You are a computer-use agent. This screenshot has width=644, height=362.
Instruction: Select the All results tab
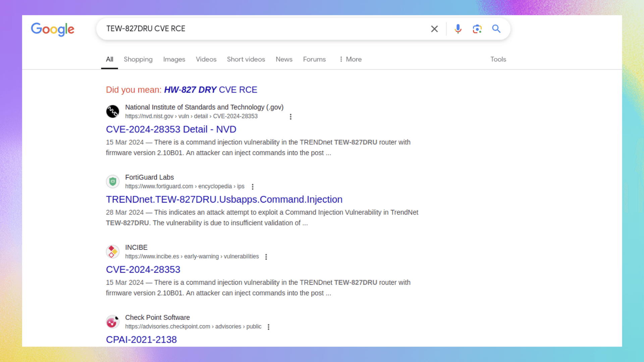pyautogui.click(x=110, y=59)
